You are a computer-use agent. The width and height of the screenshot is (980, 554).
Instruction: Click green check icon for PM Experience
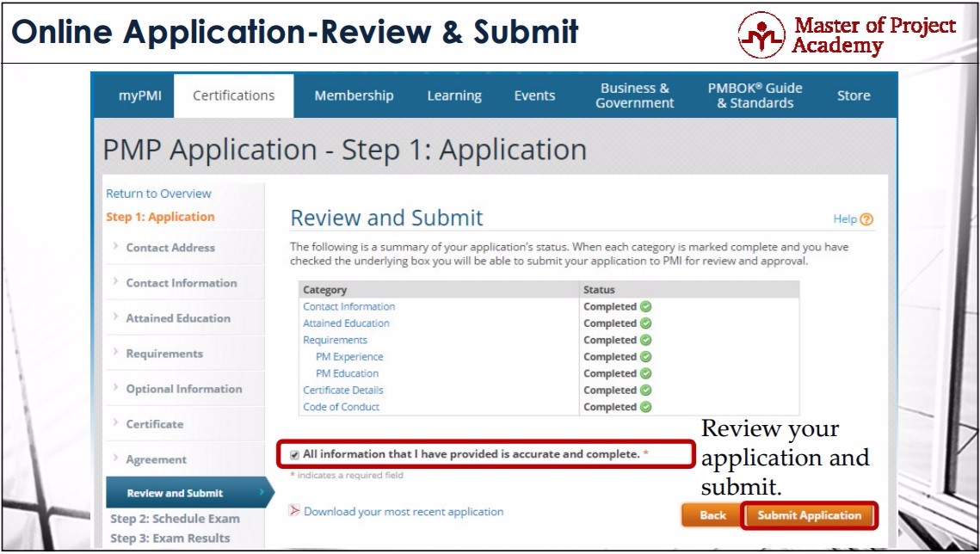[x=645, y=357]
